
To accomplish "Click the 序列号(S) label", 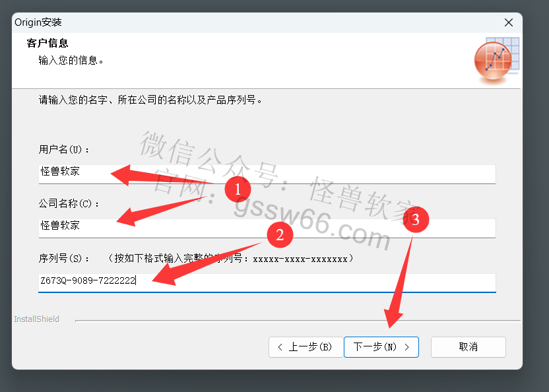I will point(64,259).
